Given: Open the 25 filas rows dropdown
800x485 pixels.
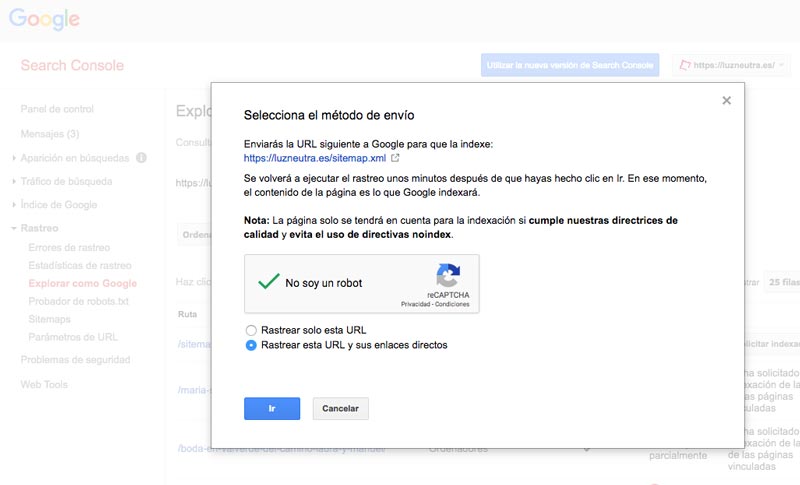Looking at the screenshot, I should (x=782, y=282).
